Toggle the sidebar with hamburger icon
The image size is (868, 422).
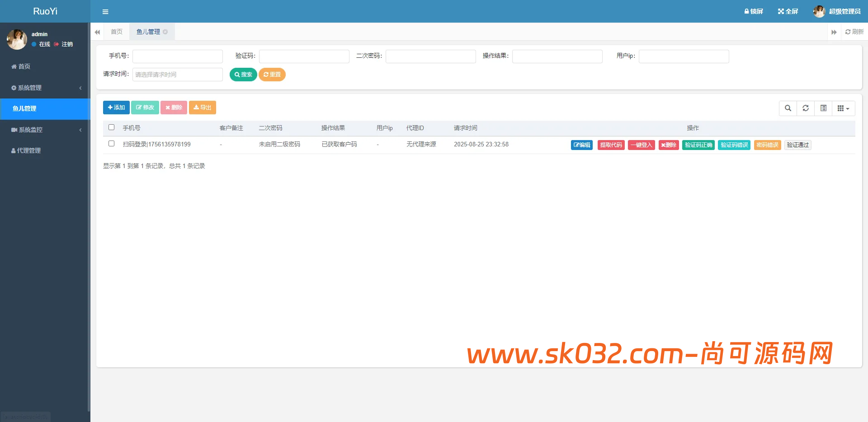tap(105, 11)
